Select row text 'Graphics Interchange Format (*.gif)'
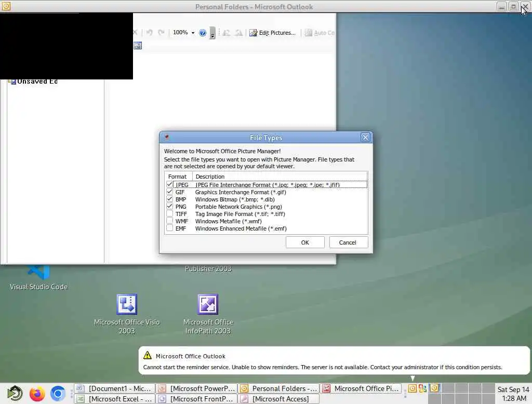The width and height of the screenshot is (532, 404). pos(241,192)
